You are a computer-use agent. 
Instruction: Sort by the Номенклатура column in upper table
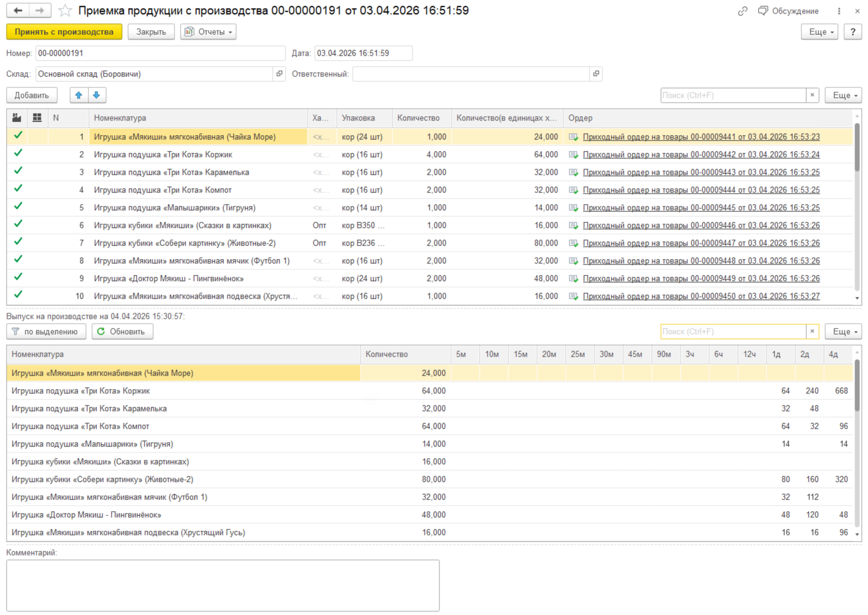pos(198,118)
